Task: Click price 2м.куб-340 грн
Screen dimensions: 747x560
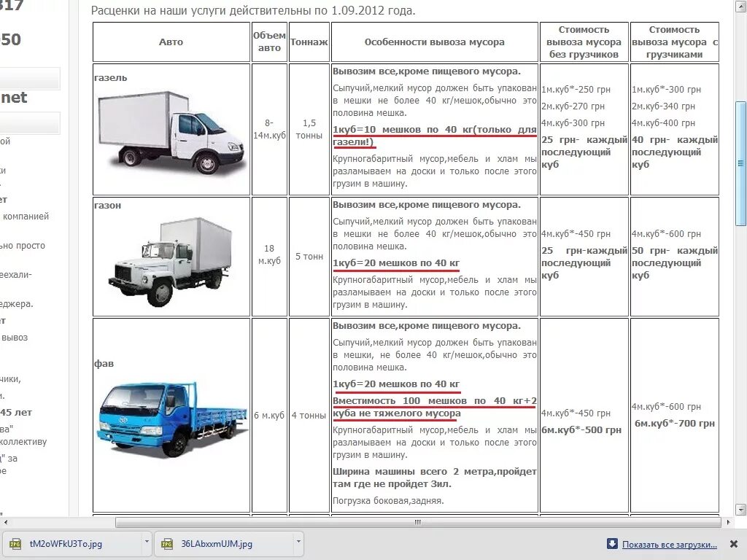Action: (663, 106)
